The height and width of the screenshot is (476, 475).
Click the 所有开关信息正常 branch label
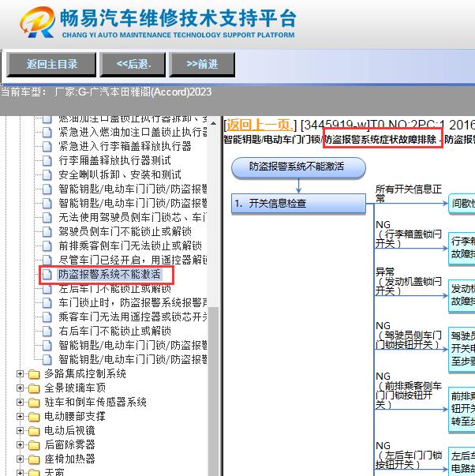pos(408,193)
